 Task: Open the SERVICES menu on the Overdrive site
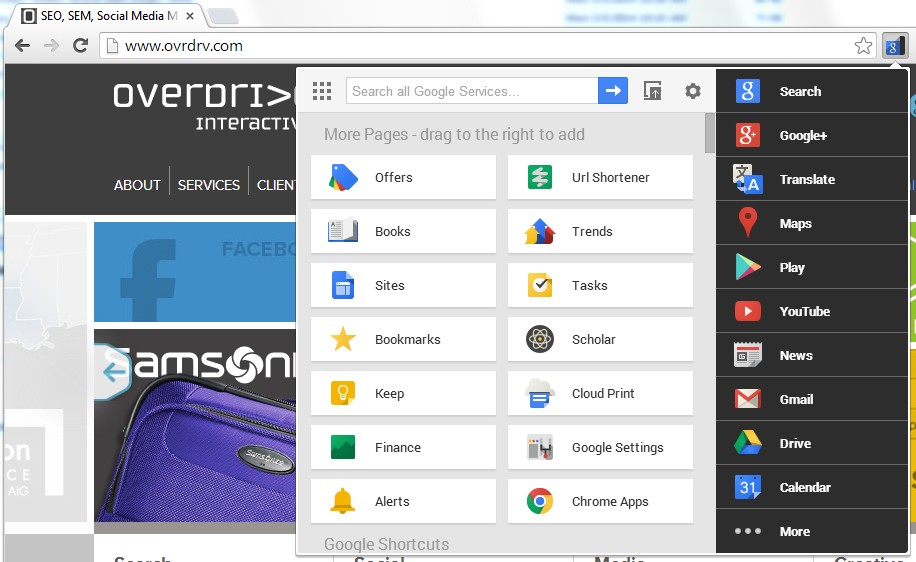click(209, 185)
